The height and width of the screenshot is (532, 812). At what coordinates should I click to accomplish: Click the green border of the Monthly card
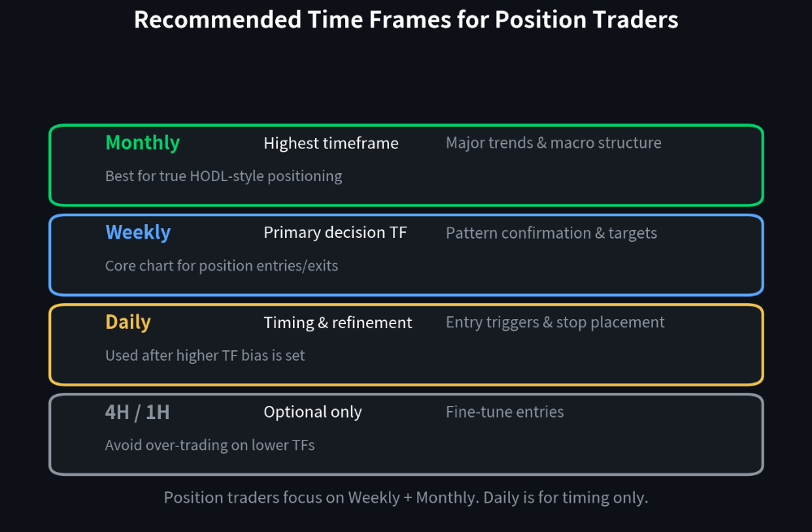coord(406,125)
